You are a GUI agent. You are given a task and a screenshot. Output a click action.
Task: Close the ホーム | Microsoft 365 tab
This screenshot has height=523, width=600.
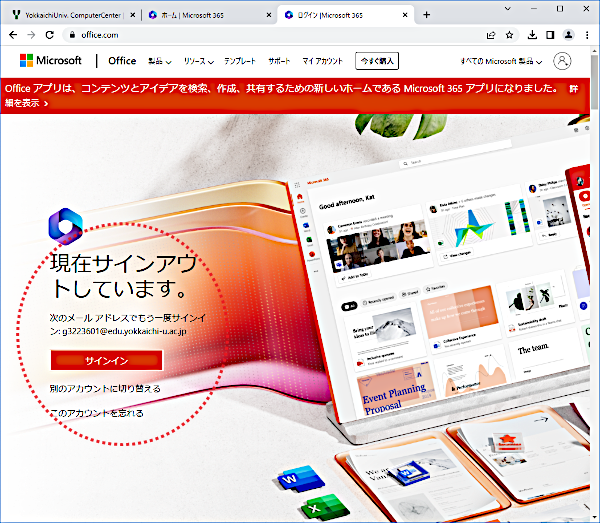tap(269, 15)
